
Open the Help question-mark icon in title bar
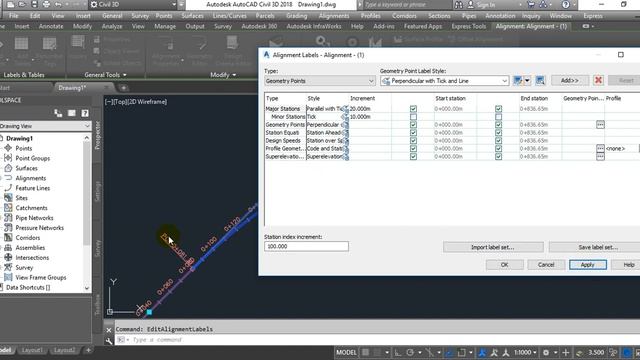click(x=565, y=4)
